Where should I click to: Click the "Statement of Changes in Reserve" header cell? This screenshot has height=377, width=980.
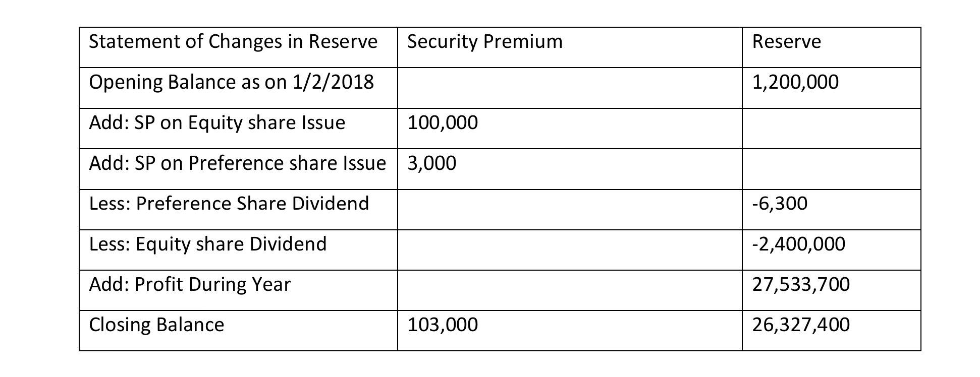coord(233,42)
